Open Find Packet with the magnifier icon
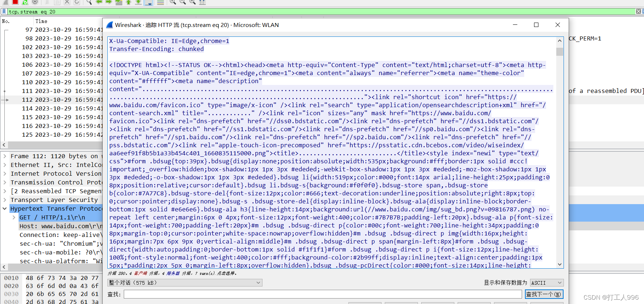This screenshot has width=644, height=304. [89, 2]
